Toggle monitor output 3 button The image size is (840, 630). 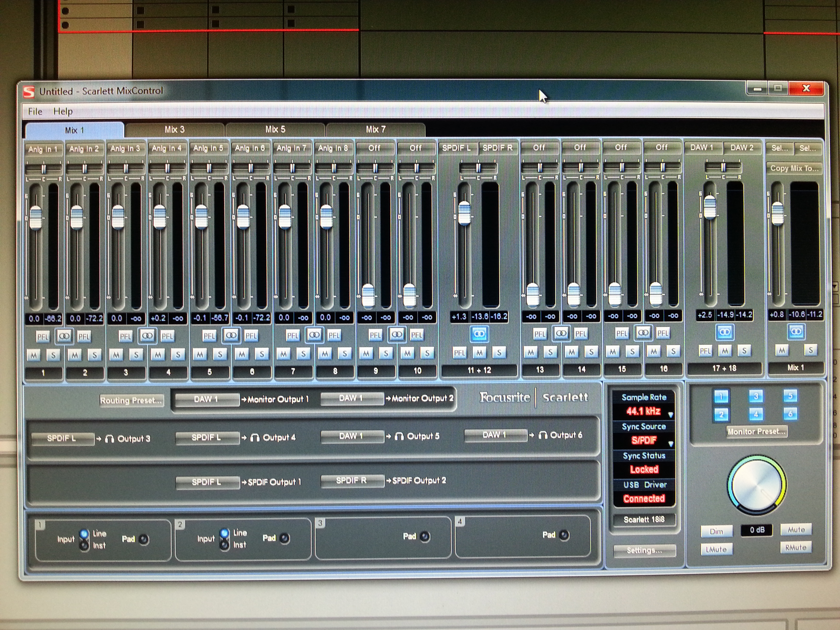tap(756, 397)
